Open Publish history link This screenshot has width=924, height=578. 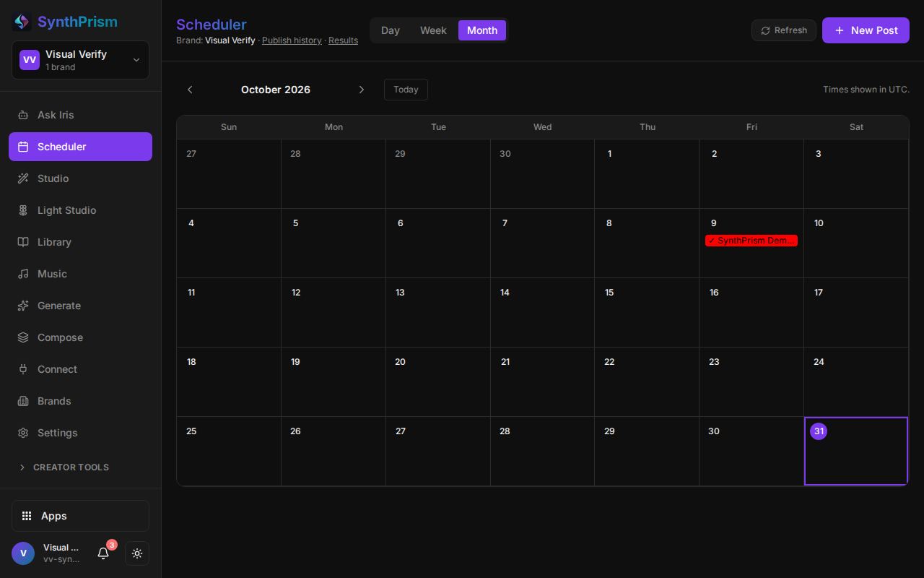coord(292,40)
